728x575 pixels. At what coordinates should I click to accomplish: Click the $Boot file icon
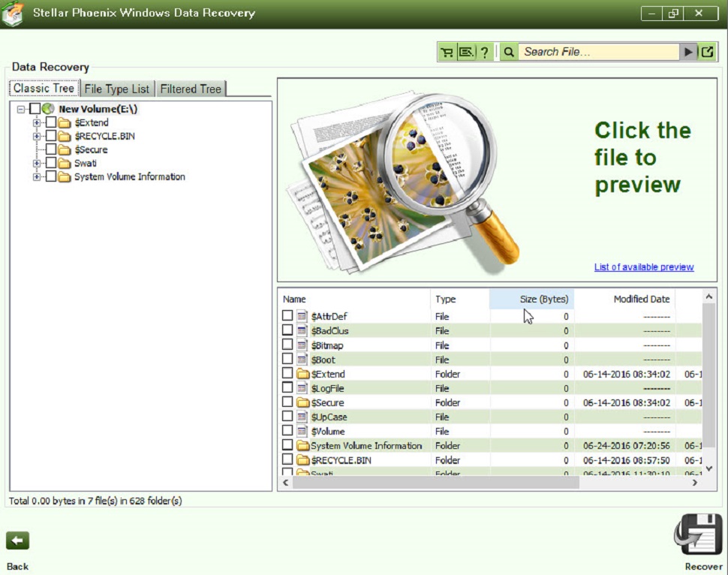point(302,360)
